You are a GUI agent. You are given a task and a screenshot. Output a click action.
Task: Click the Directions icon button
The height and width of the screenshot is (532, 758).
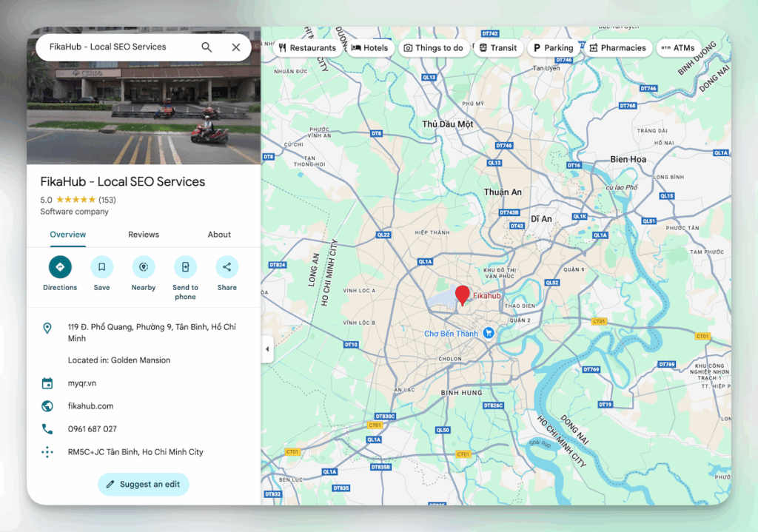point(60,266)
